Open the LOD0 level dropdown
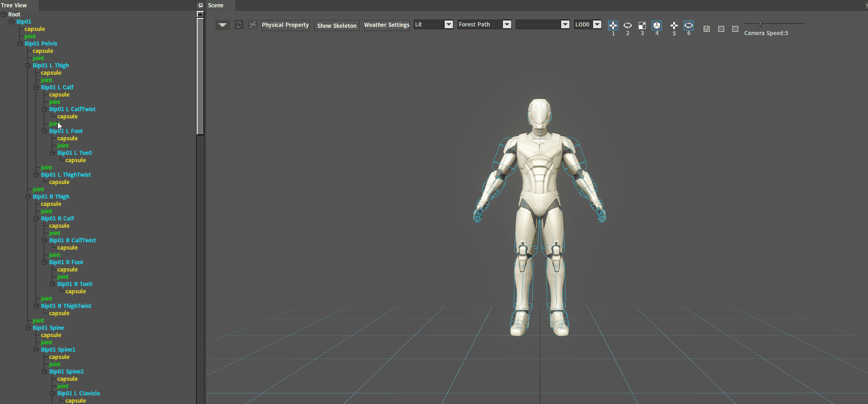This screenshot has width=868, height=404. (598, 25)
